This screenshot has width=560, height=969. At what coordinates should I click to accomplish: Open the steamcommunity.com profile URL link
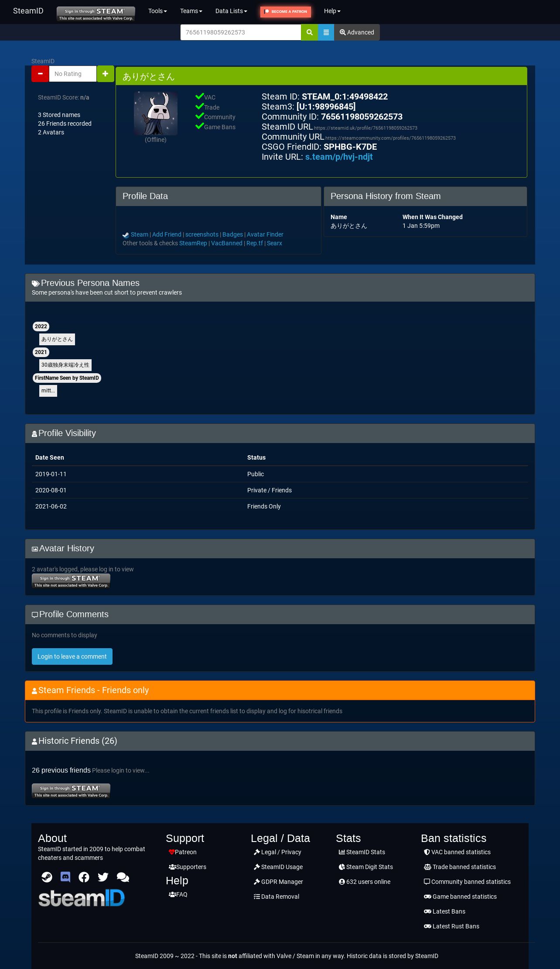(x=390, y=138)
